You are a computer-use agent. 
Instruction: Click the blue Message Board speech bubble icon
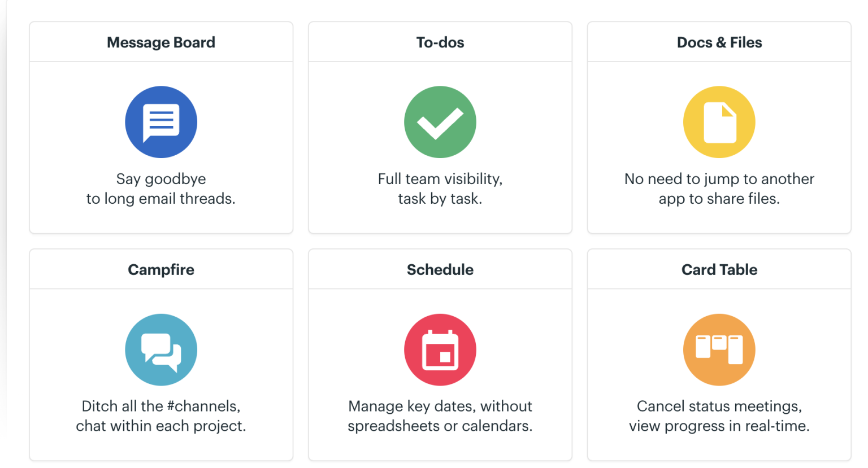pos(161,121)
